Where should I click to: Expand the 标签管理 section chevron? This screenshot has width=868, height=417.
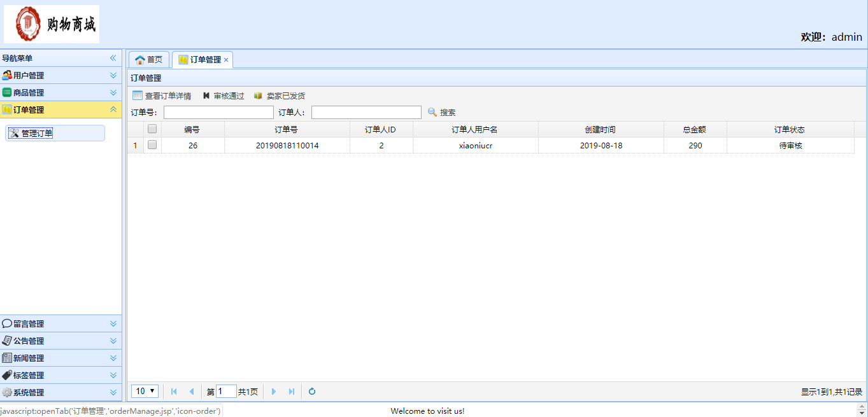113,375
